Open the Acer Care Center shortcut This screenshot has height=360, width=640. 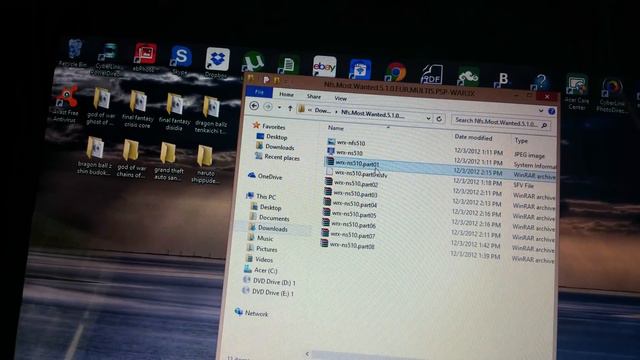click(x=576, y=92)
